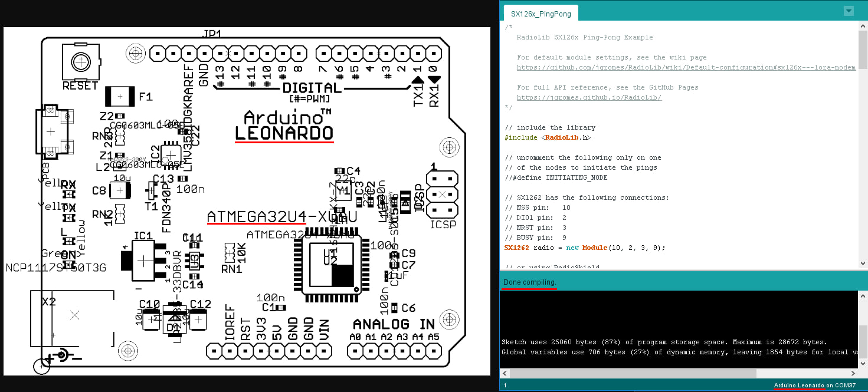
Task: Click the console horizontal scrollbar thumb
Action: (x=633, y=374)
